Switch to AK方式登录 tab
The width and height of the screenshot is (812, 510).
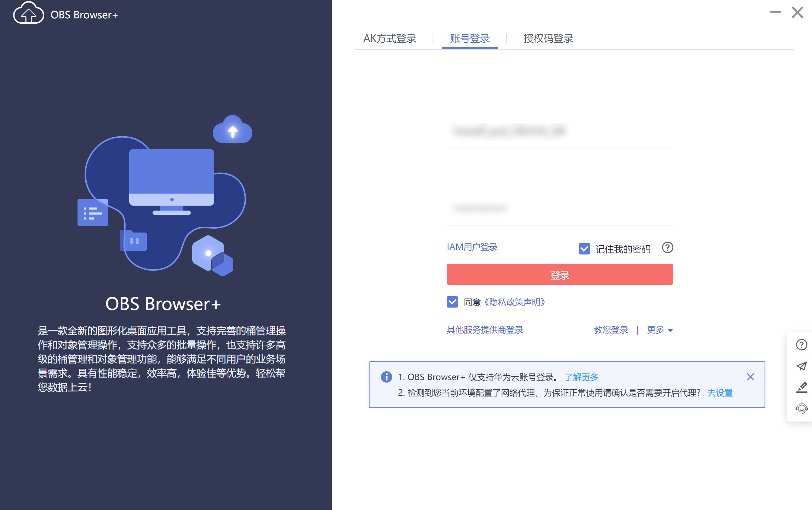(390, 38)
